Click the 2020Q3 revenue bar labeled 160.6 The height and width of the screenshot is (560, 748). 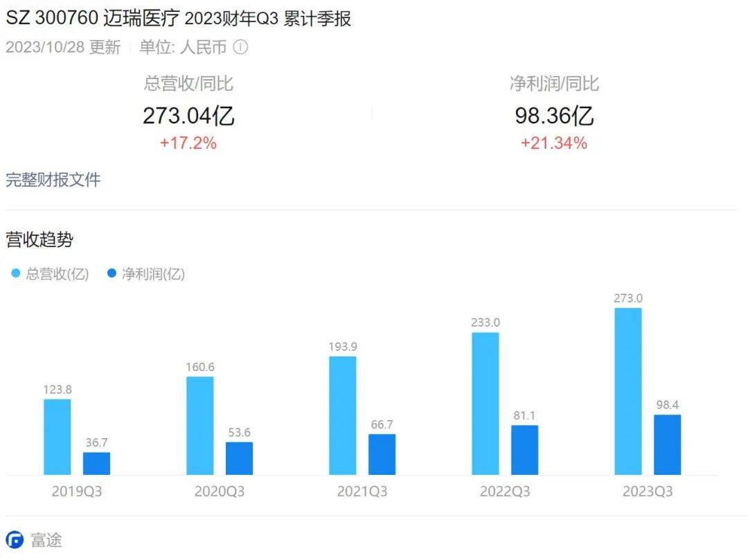click(x=200, y=426)
